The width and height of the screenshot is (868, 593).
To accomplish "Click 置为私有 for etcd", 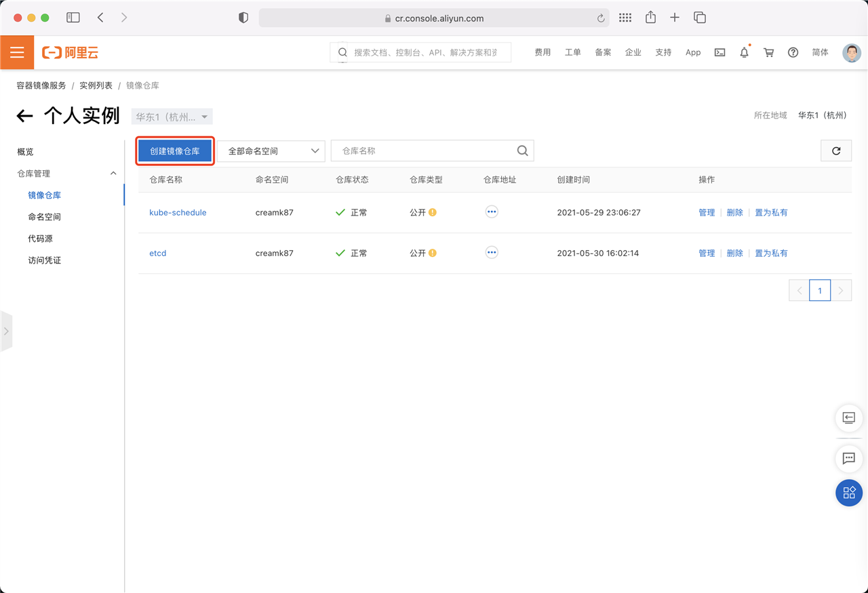I will (x=772, y=253).
